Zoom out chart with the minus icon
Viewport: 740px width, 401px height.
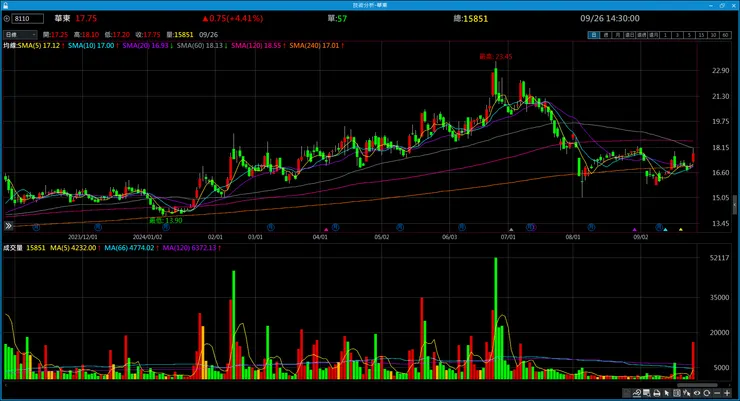tap(717, 393)
